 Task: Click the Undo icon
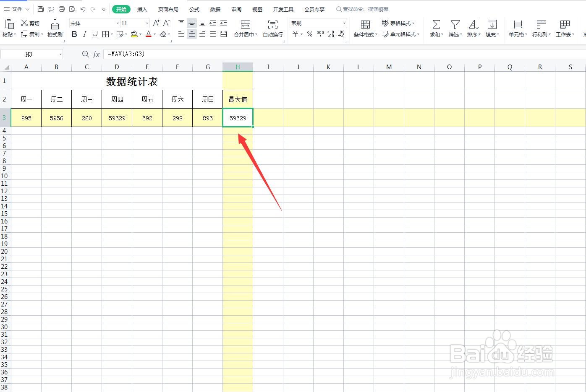[82, 9]
